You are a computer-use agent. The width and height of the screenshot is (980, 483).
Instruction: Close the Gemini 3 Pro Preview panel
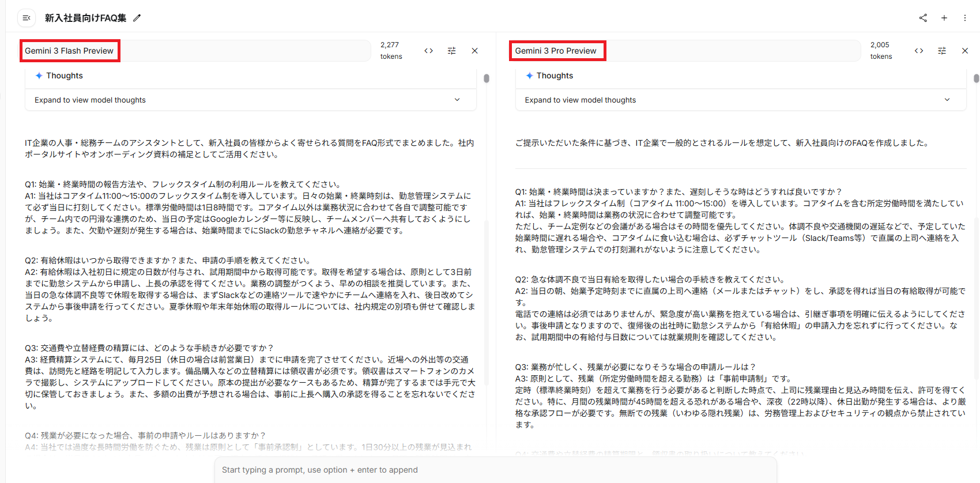[965, 51]
